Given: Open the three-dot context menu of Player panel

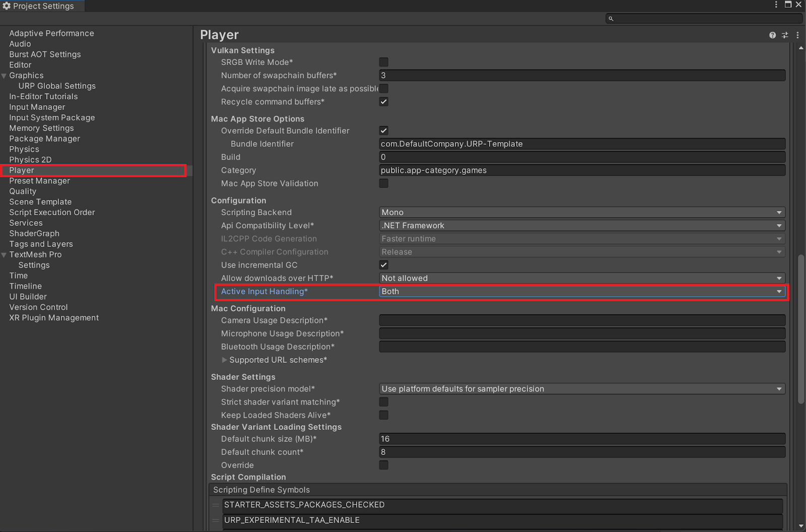Looking at the screenshot, I should tap(797, 35).
